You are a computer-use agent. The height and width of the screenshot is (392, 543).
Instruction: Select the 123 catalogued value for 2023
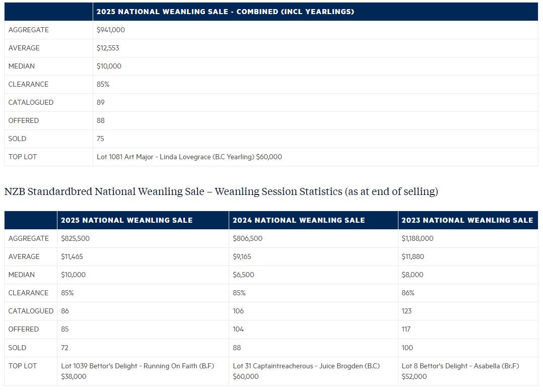[x=406, y=311]
